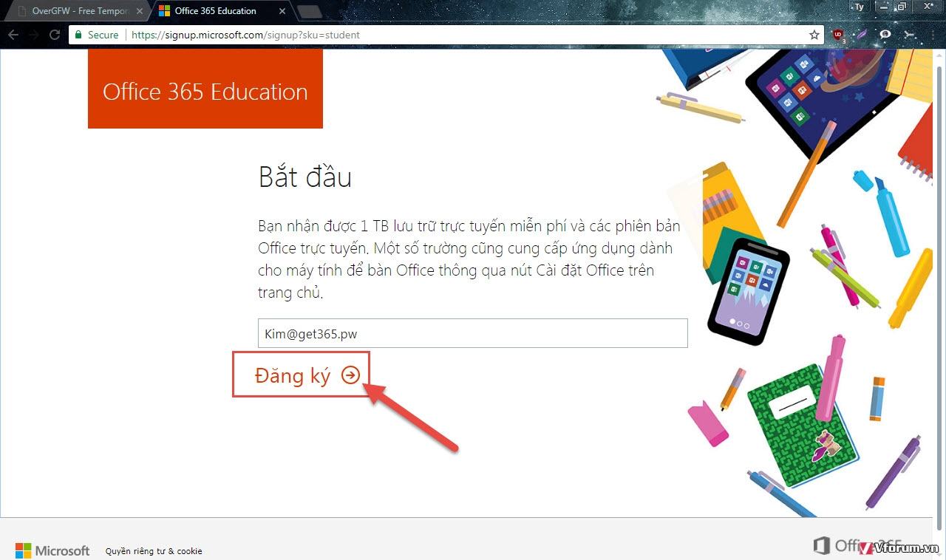The height and width of the screenshot is (560, 946).
Task: Focus the email field containing Kim@get365.pw
Action: pos(472,333)
